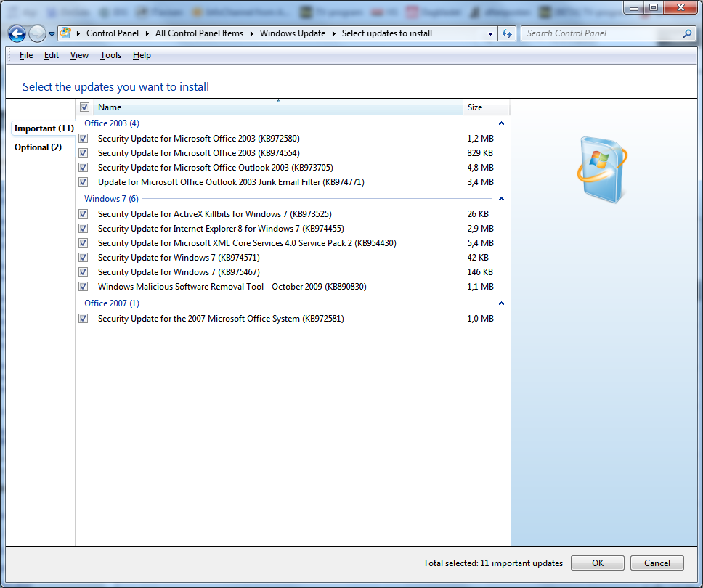Collapse the Office 2007 (1) group
The image size is (703, 588).
pos(502,303)
